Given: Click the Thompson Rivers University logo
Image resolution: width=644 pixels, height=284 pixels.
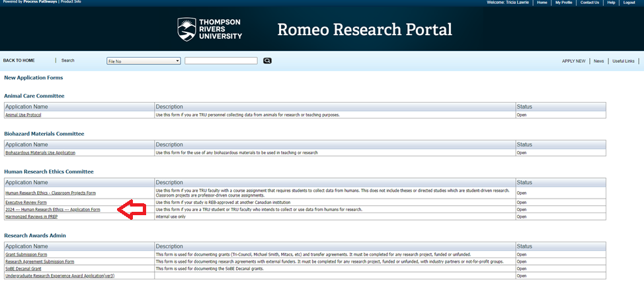Looking at the screenshot, I should point(210,29).
